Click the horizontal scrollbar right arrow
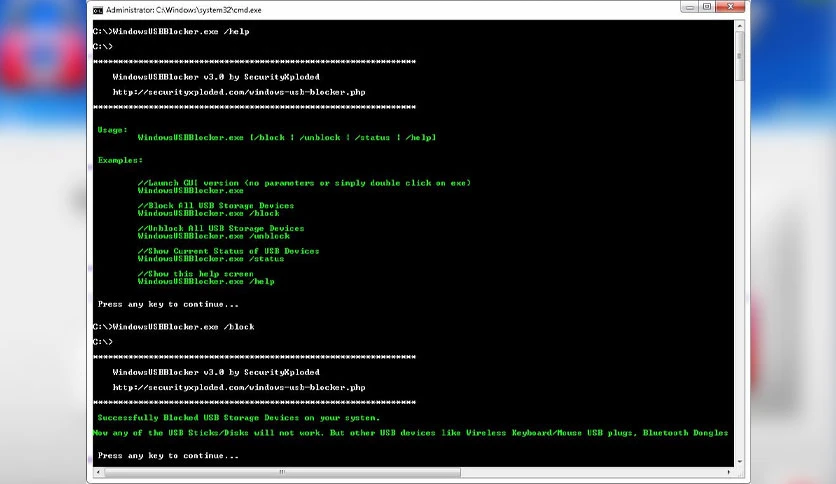 729,472
